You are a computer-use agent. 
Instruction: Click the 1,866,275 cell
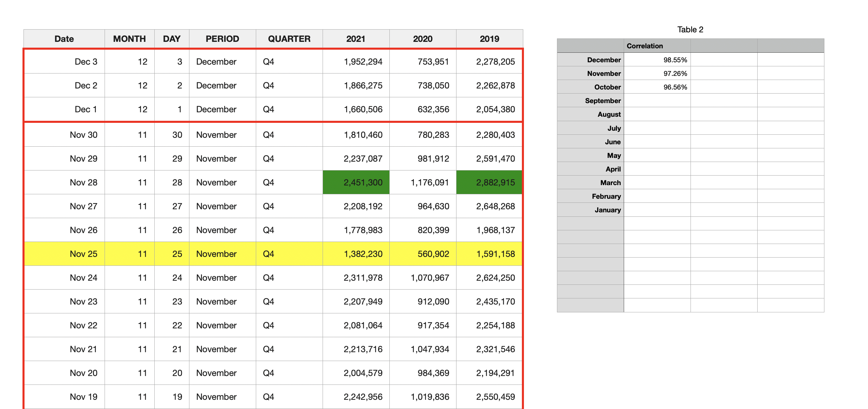pyautogui.click(x=356, y=85)
